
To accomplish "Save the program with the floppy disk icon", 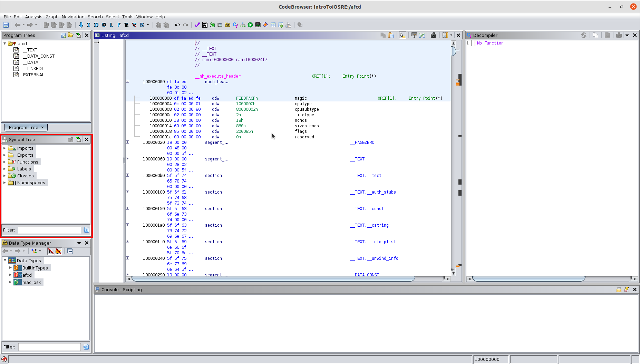I will (x=6, y=25).
